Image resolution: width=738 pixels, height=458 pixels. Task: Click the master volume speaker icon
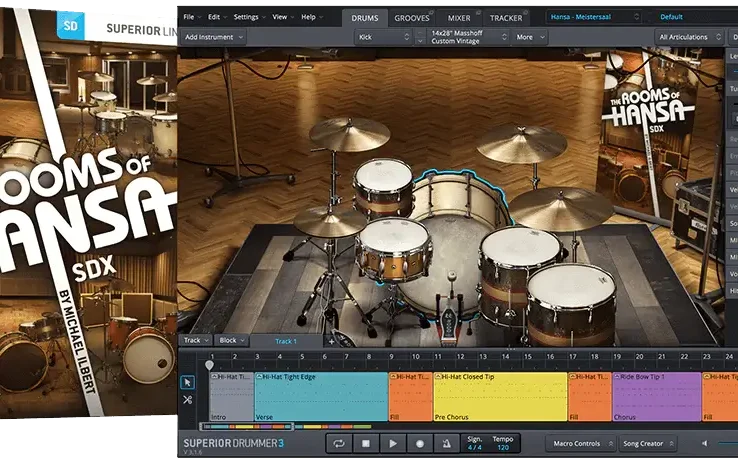pos(704,443)
